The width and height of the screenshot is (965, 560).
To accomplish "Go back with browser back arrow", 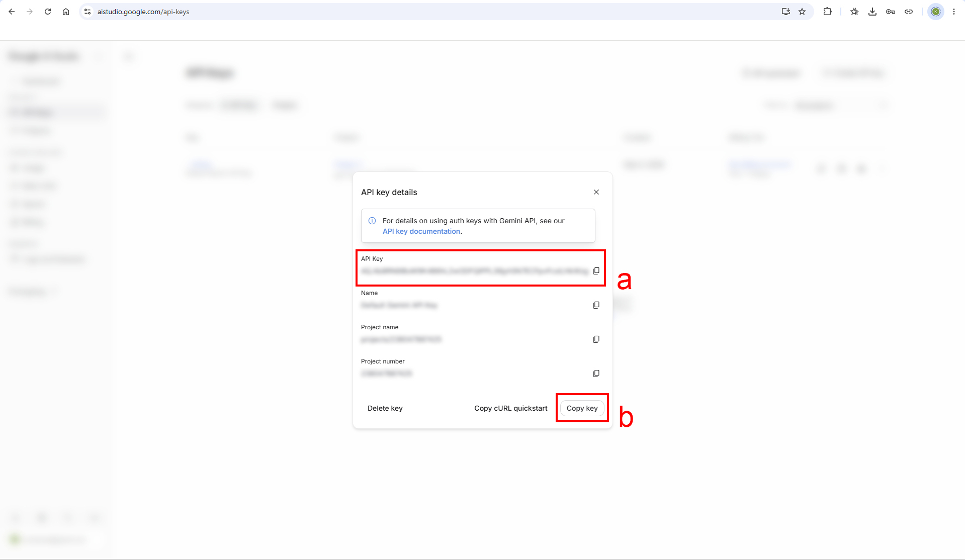I will coord(12,12).
